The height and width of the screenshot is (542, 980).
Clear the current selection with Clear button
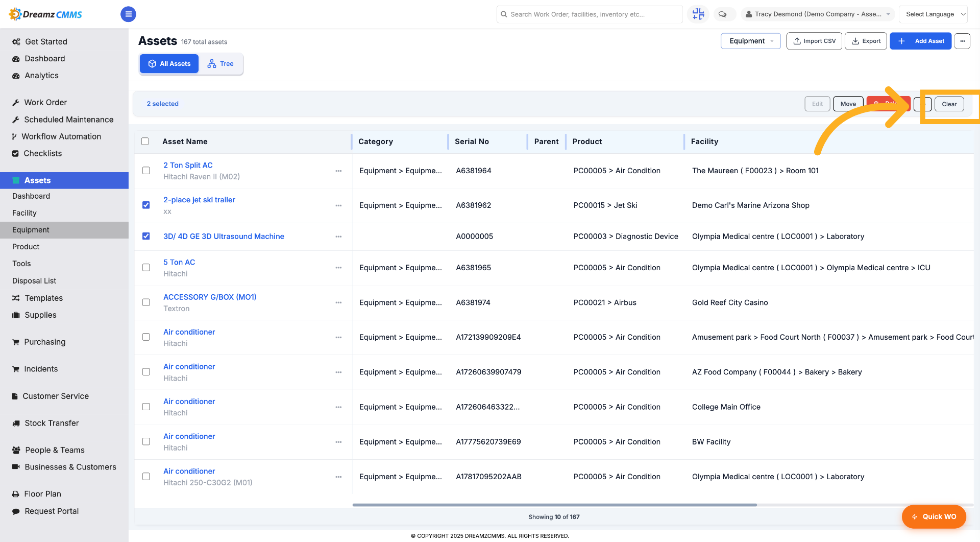pyautogui.click(x=949, y=104)
